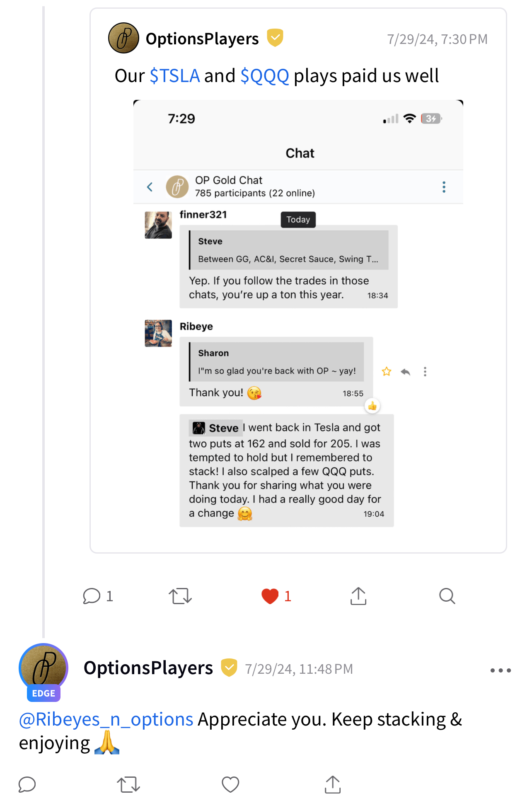Reply to the 'Appreciate you' post
The image size is (532, 808).
(27, 784)
